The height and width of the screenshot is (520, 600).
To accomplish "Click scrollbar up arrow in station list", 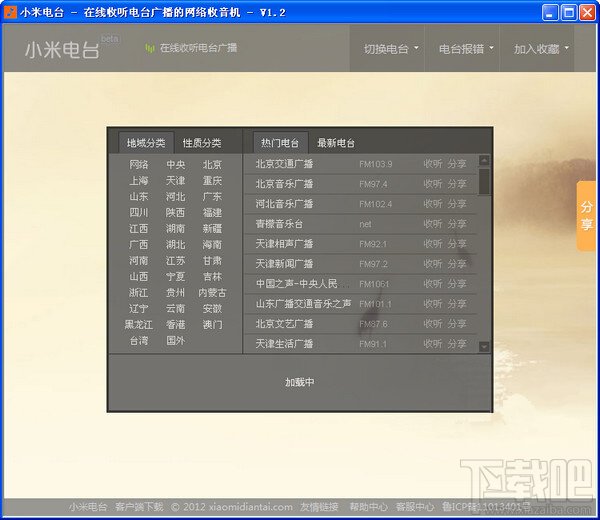I will coord(484,160).
